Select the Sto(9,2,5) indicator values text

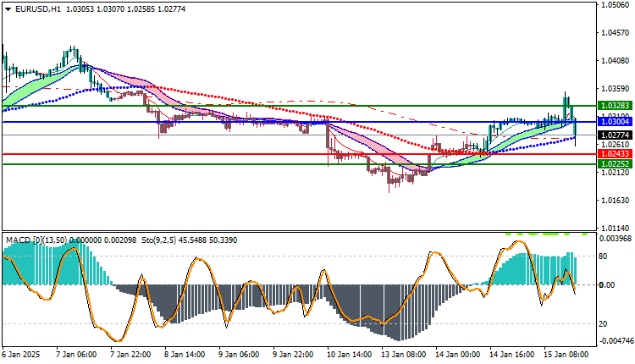coord(189,240)
